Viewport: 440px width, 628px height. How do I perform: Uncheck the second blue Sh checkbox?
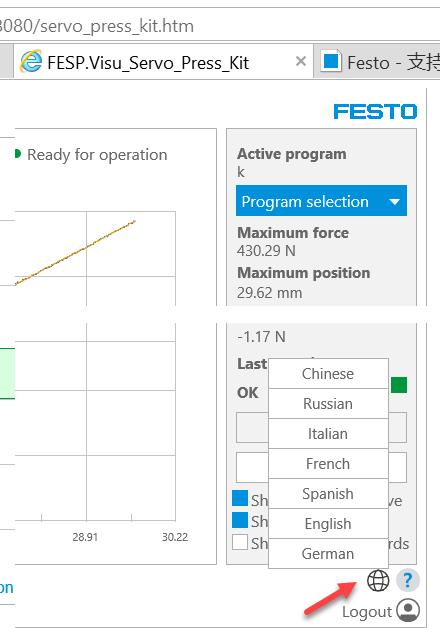point(240,520)
